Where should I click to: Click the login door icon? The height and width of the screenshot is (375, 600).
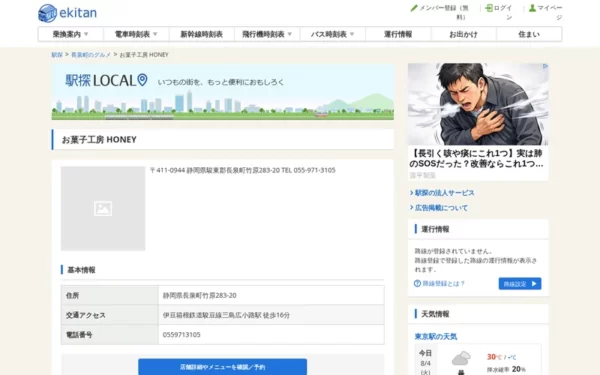click(x=489, y=8)
